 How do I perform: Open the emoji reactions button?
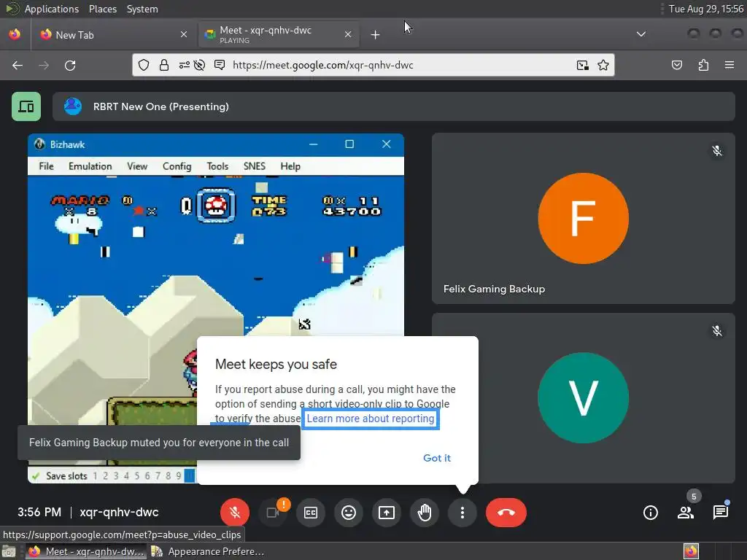pos(349,513)
